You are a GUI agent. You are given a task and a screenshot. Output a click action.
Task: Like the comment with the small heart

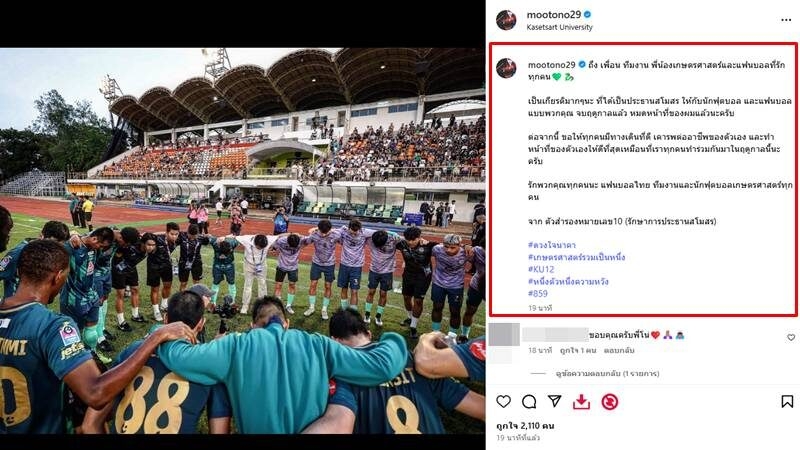click(791, 337)
